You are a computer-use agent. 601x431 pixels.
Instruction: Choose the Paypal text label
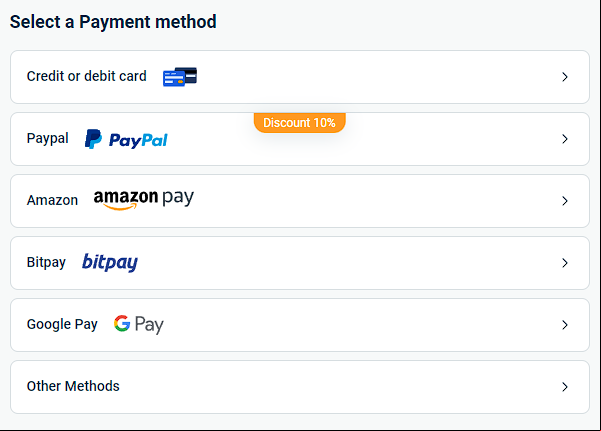click(x=48, y=138)
